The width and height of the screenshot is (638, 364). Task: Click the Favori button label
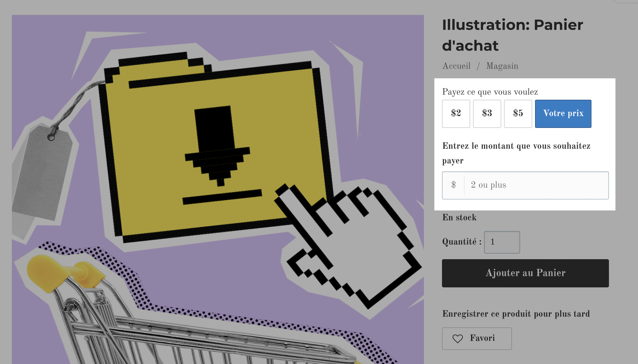(482, 338)
